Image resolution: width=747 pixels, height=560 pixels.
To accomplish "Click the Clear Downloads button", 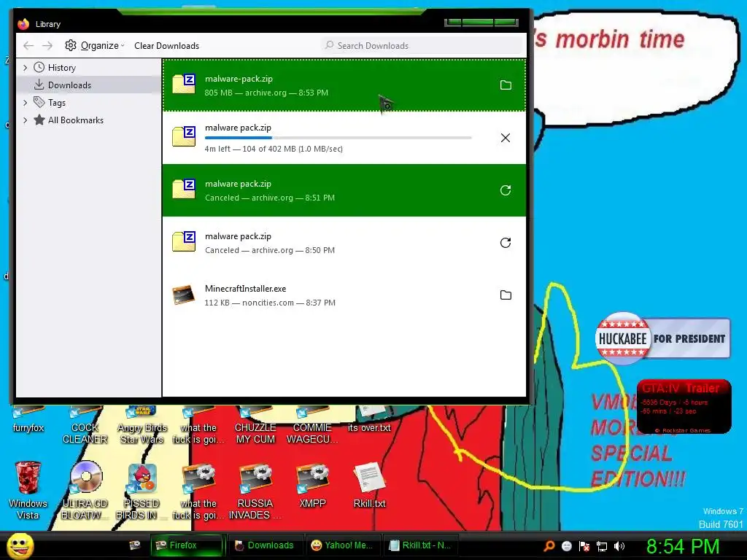I will click(167, 46).
